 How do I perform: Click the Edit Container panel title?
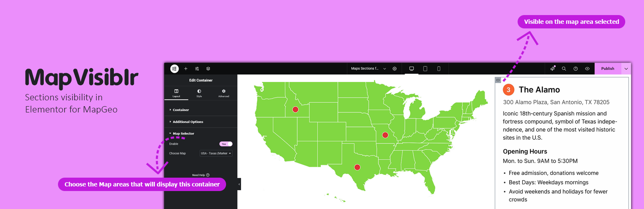point(201,80)
